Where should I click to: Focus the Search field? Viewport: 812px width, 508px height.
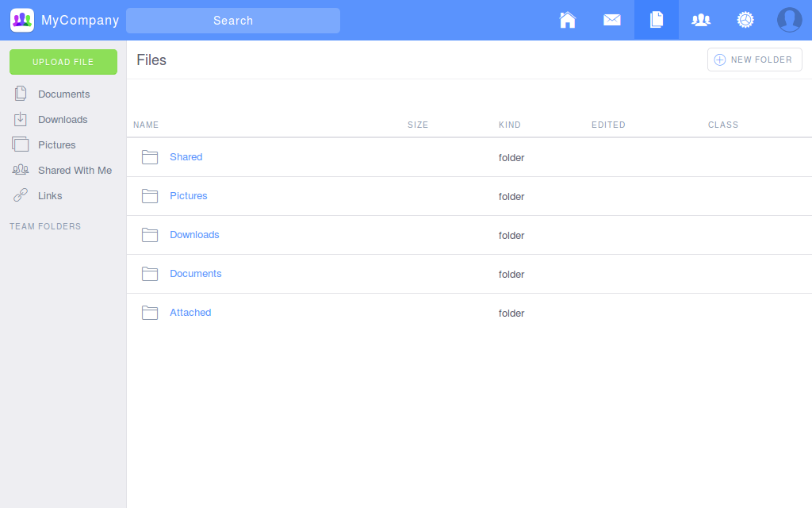(x=233, y=20)
